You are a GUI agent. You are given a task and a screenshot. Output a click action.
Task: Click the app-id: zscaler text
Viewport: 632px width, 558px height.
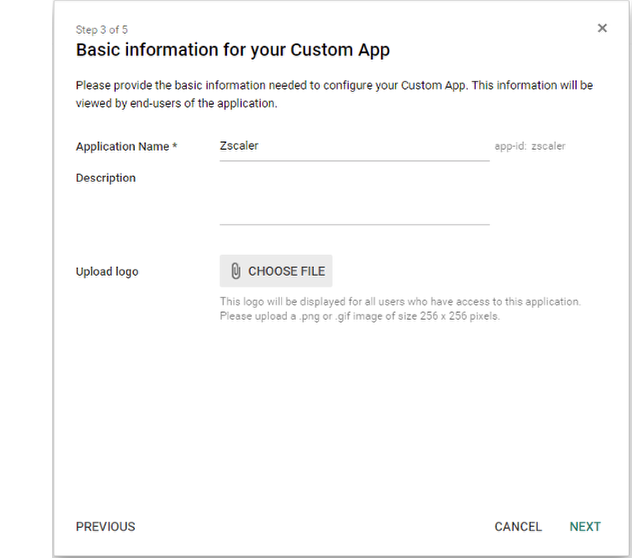(530, 147)
